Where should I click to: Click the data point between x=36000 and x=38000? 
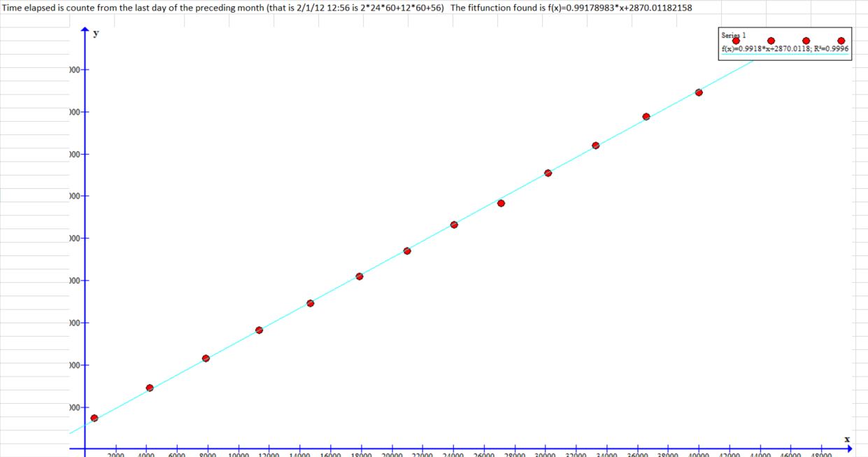[646, 117]
